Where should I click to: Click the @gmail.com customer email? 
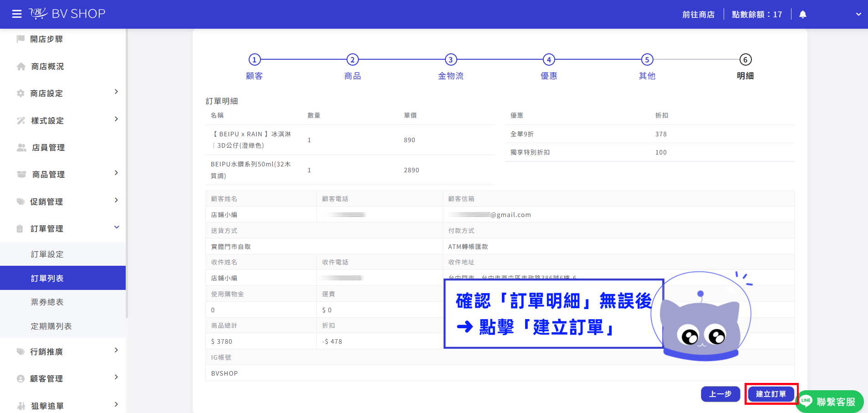pos(490,215)
